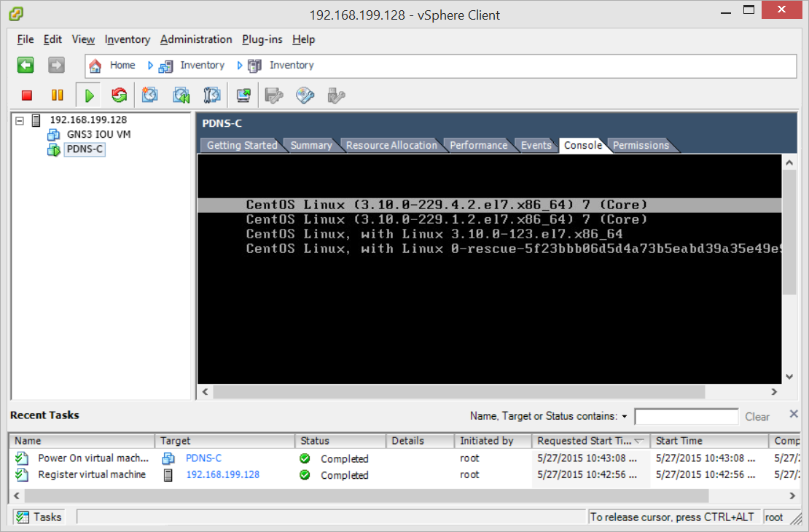809x532 pixels.
Task: Select the CentOS 0-rescue boot entry
Action: [513, 249]
